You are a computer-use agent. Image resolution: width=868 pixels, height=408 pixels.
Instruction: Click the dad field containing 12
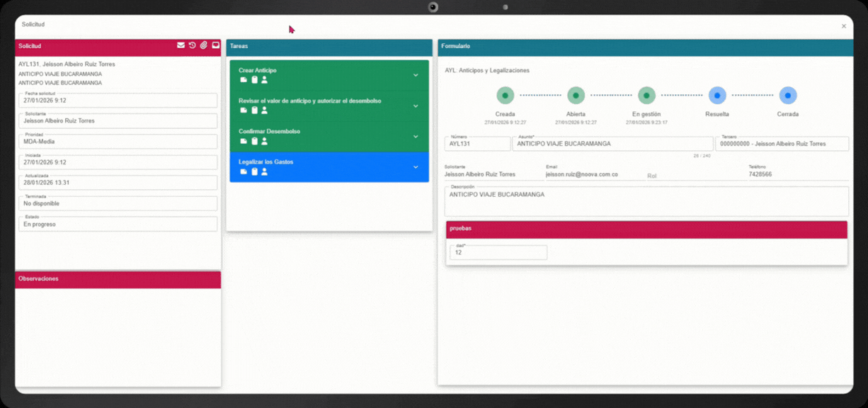point(498,253)
